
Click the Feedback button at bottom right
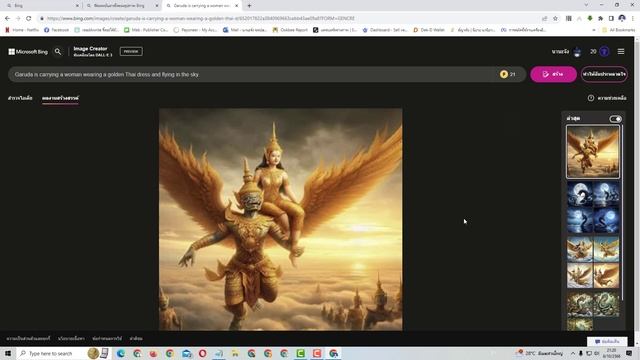[607, 341]
